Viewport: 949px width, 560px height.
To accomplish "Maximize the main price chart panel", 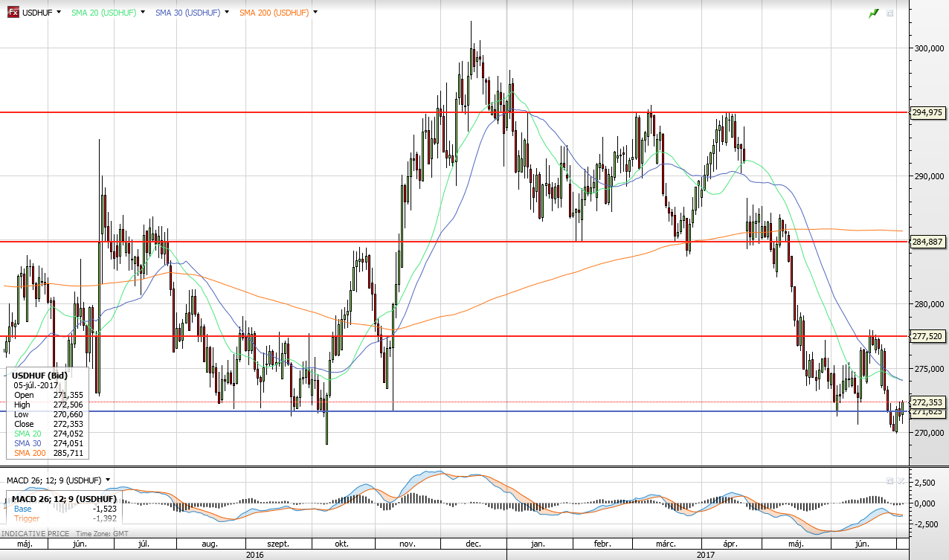I will pyautogui.click(x=890, y=13).
